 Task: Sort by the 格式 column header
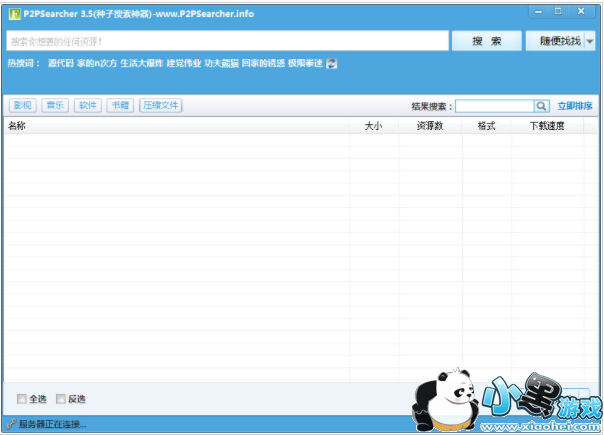pyautogui.click(x=487, y=126)
